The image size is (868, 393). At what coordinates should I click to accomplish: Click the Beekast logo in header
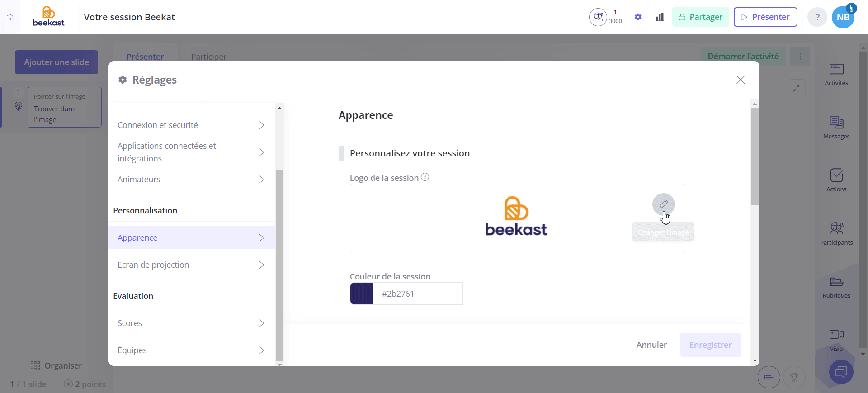point(49,17)
